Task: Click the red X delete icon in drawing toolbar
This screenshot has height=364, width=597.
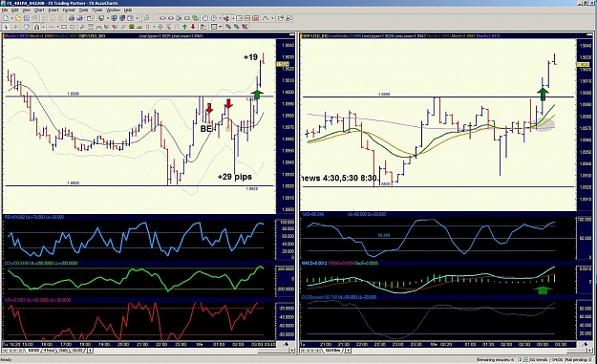Action: point(245,27)
